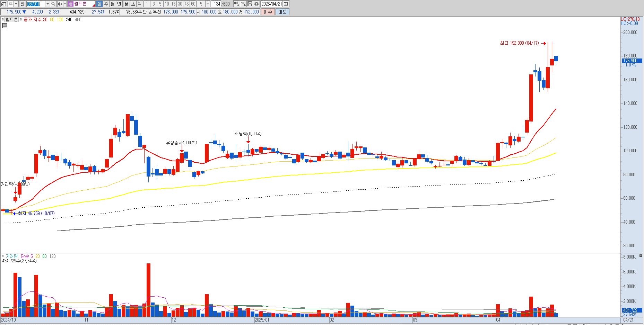Select the 60 interval button
Image resolution: width=644 pixels, height=325 pixels.
point(193,4)
